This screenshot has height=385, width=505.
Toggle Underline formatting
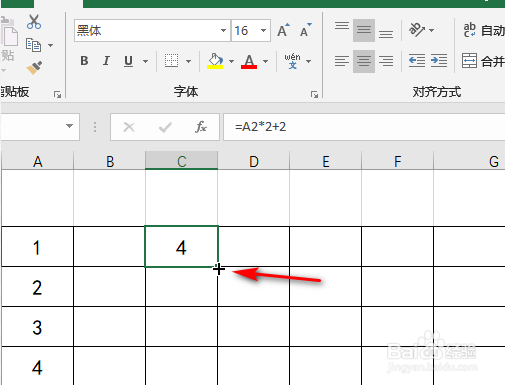tap(128, 61)
